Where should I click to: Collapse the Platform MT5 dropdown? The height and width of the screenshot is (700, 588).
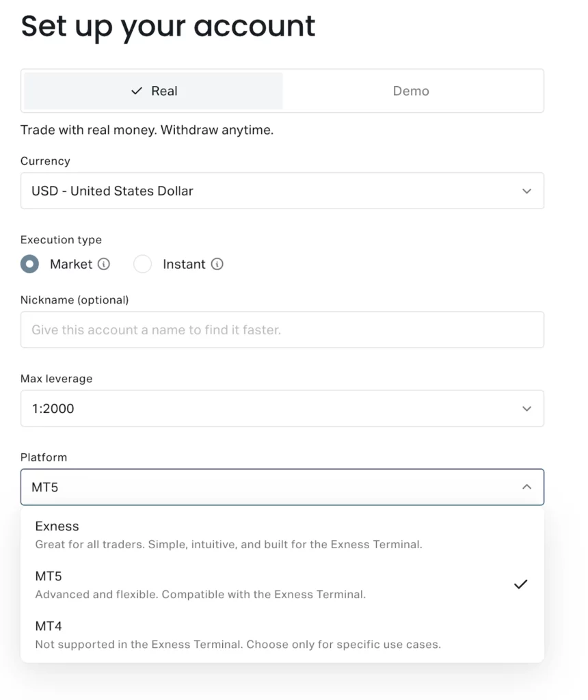(282, 487)
